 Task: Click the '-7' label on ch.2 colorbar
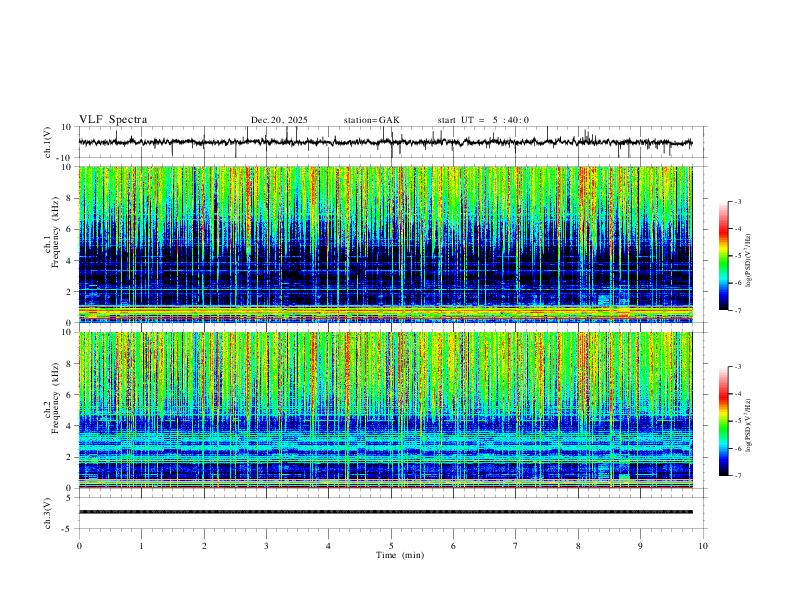[738, 476]
